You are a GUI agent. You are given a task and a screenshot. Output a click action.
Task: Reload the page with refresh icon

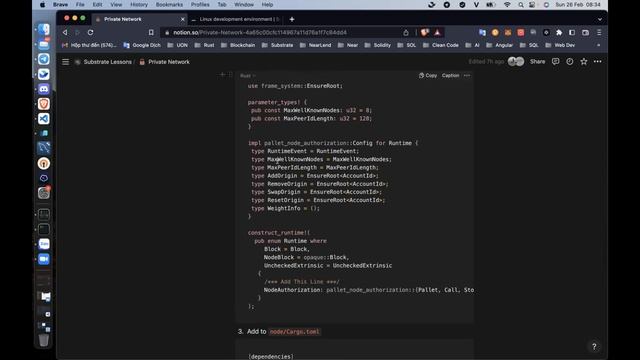click(90, 32)
